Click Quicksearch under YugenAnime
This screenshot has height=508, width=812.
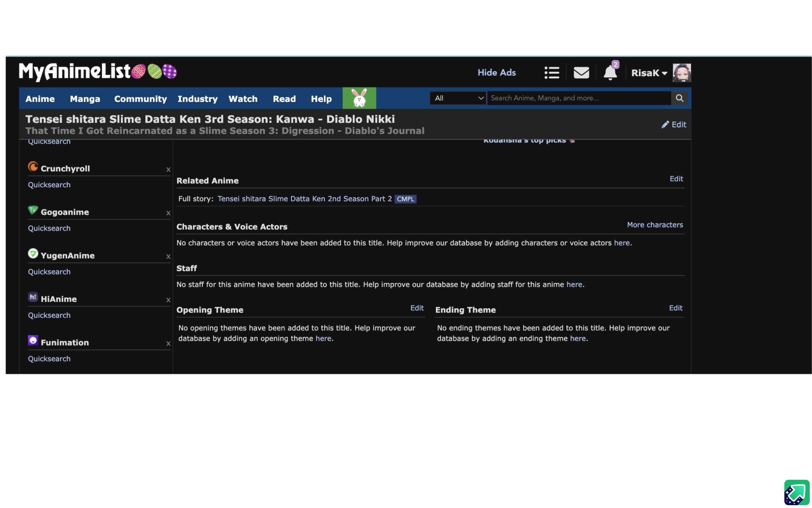coord(49,272)
